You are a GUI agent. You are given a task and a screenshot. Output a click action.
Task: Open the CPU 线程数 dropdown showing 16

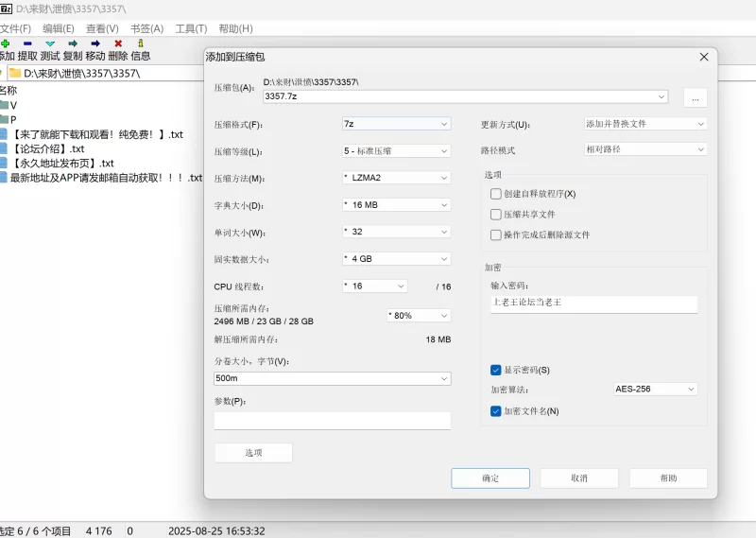click(x=374, y=286)
